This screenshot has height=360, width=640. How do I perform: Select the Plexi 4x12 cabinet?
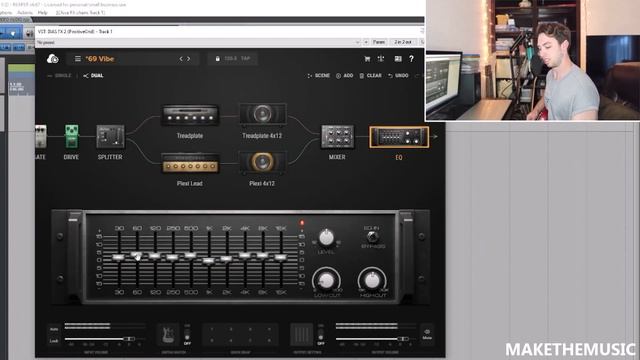point(262,162)
